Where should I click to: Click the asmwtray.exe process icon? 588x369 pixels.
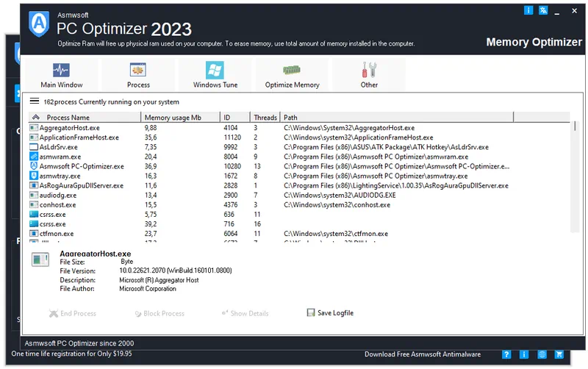tap(34, 176)
